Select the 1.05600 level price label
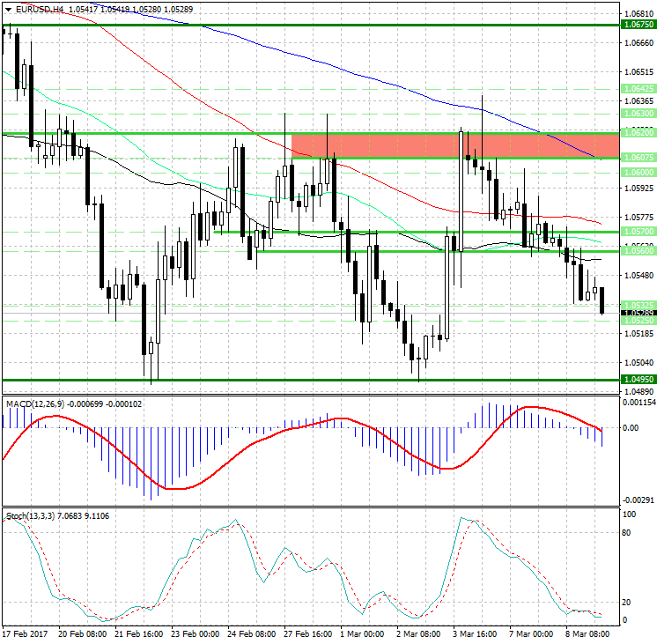This screenshot has width=657, height=644. [639, 251]
